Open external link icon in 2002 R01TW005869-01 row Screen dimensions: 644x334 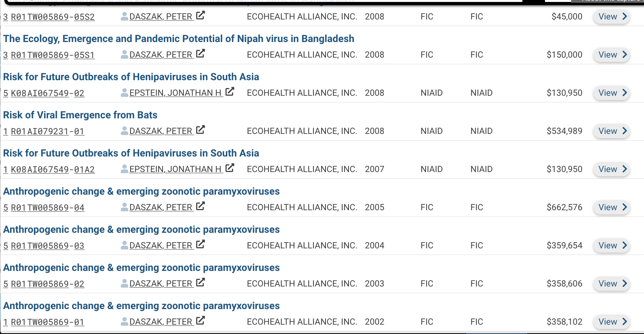point(200,321)
